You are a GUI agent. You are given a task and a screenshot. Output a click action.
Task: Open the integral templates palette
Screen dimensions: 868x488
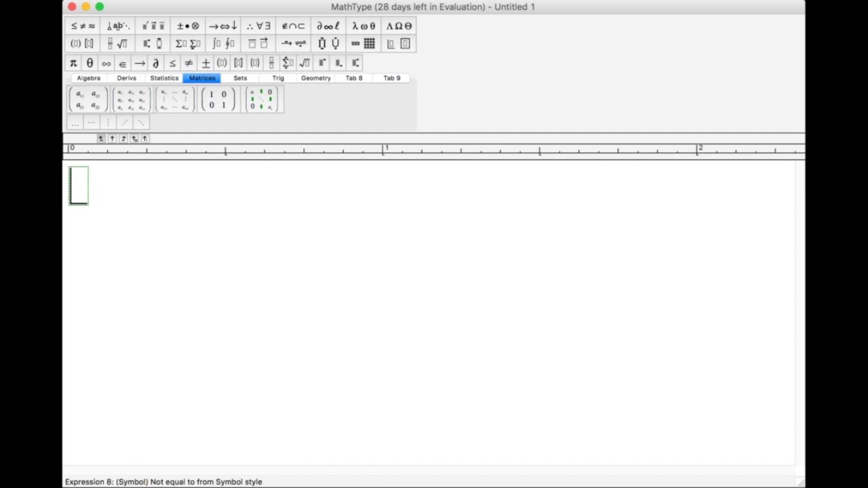(x=223, y=43)
